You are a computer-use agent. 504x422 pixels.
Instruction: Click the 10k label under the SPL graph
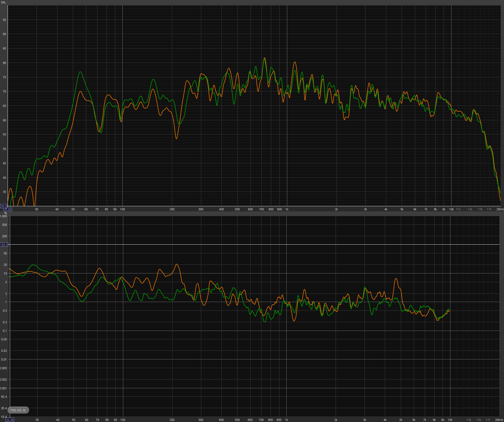coord(452,209)
